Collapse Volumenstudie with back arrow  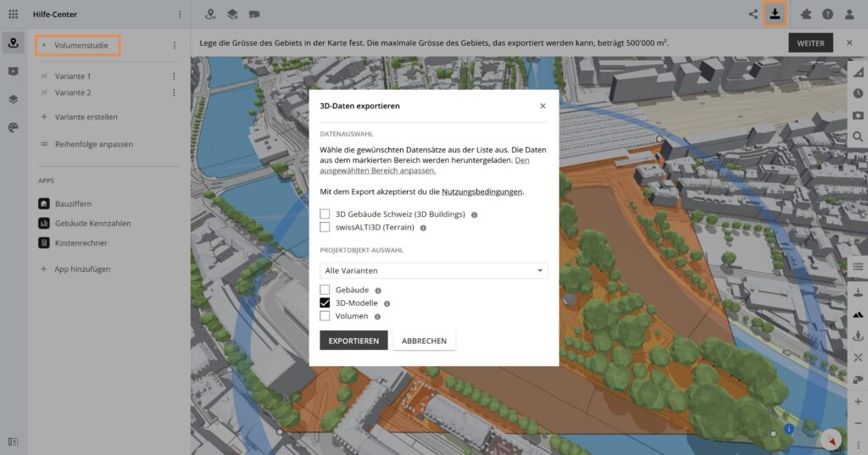tap(43, 45)
